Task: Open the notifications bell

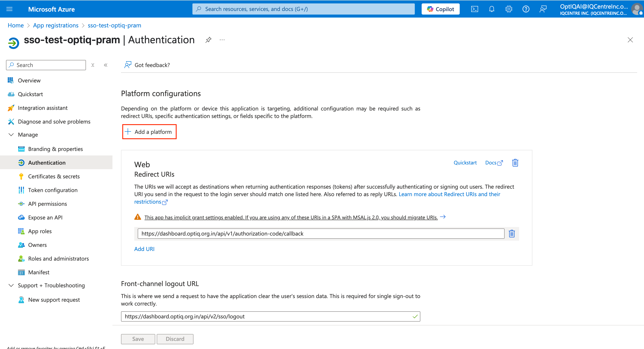Action: pyautogui.click(x=492, y=9)
